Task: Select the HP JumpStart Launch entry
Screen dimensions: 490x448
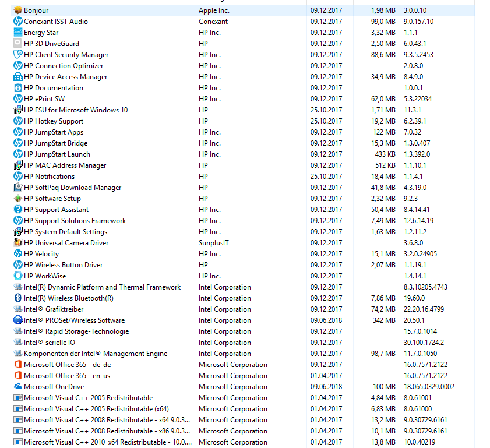Action: pos(243,154)
